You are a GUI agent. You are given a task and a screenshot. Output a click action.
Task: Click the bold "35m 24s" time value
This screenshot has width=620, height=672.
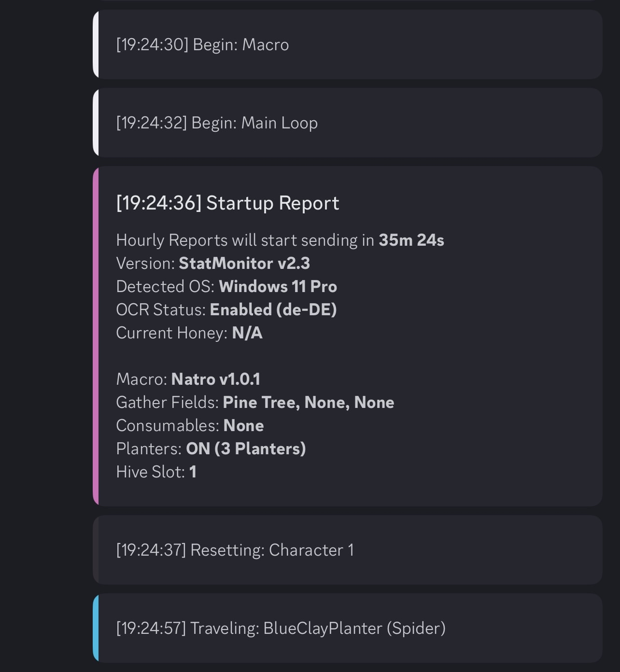[411, 240]
